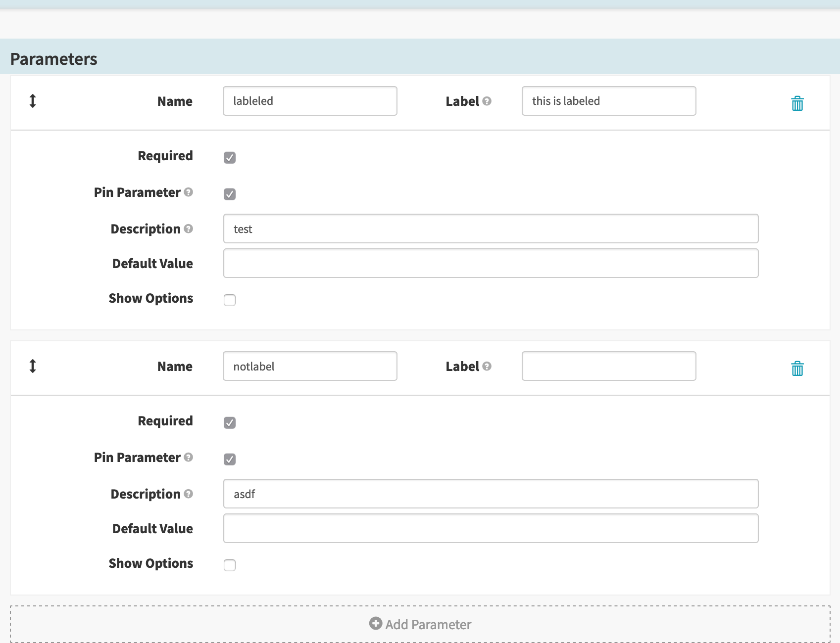Image resolution: width=840 pixels, height=643 pixels.
Task: Click the empty Label field for 'notlabel'
Action: coord(608,366)
